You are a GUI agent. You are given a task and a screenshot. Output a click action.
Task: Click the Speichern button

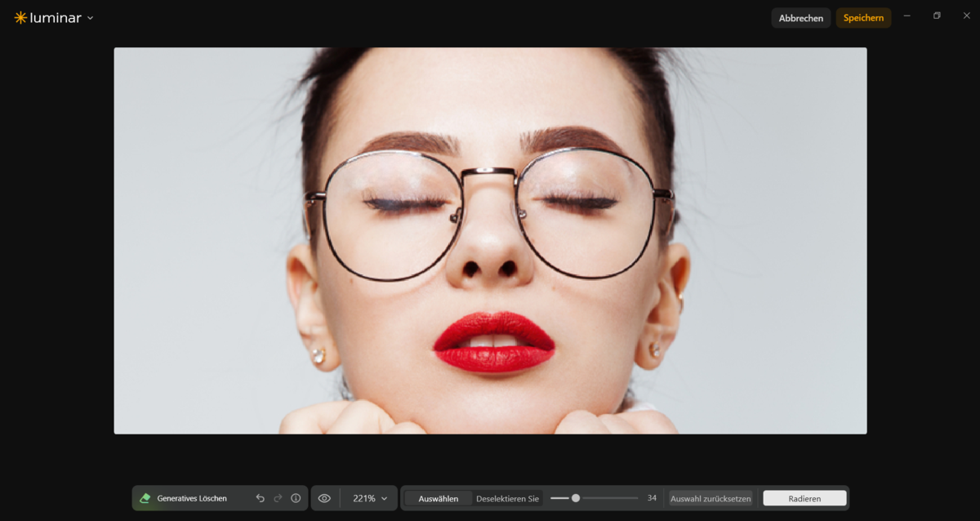(863, 18)
